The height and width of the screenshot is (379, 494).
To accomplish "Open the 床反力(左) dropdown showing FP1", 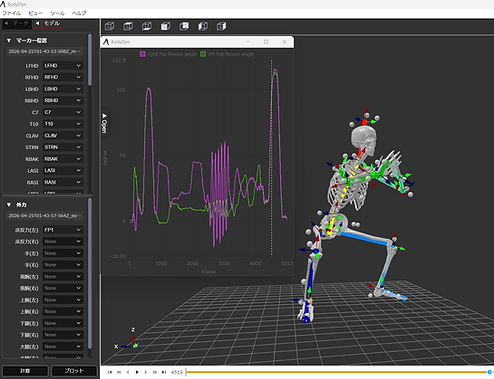I will pyautogui.click(x=63, y=230).
